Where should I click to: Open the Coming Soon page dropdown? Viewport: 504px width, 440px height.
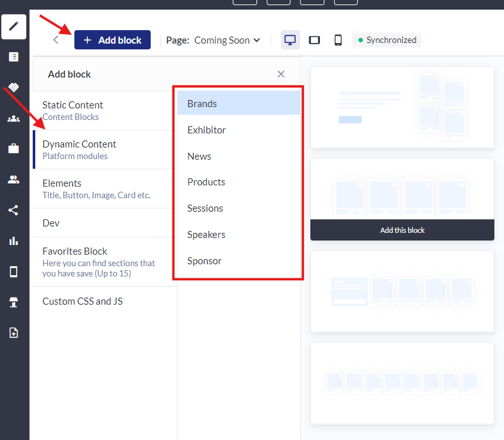point(227,40)
